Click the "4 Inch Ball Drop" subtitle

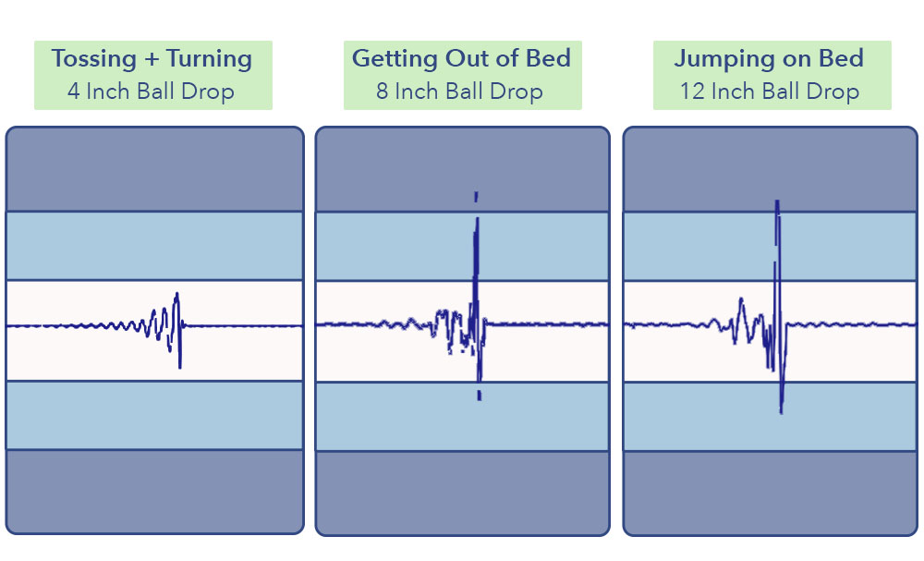click(152, 91)
